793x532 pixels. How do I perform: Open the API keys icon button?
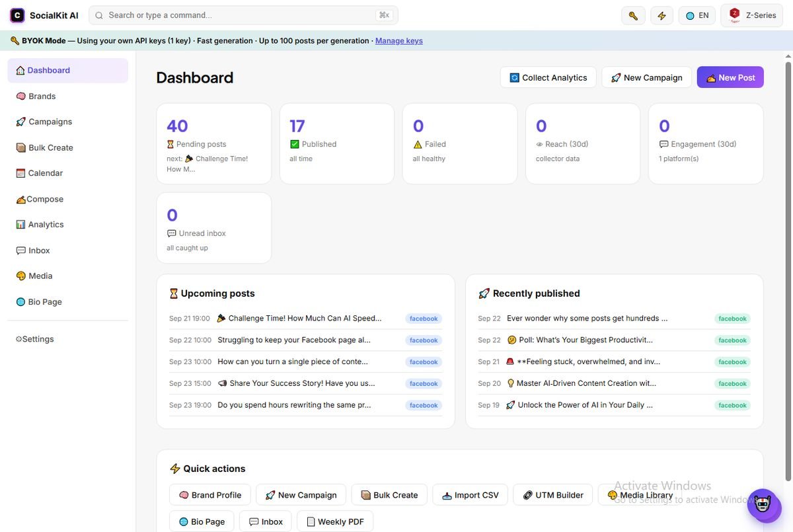(633, 15)
